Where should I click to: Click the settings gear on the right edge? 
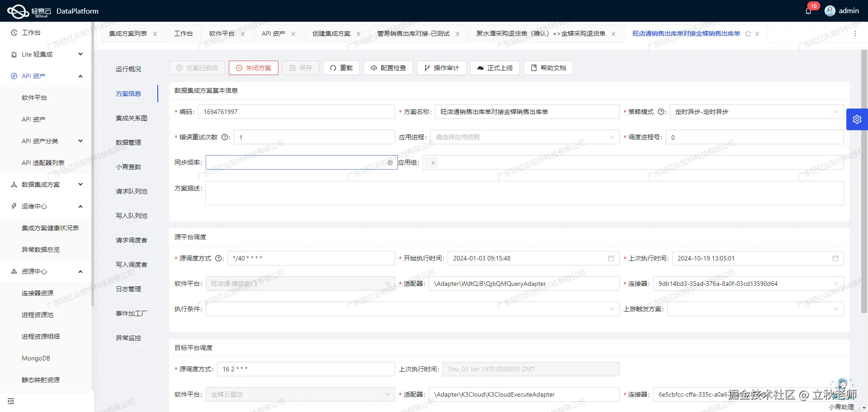(x=857, y=119)
